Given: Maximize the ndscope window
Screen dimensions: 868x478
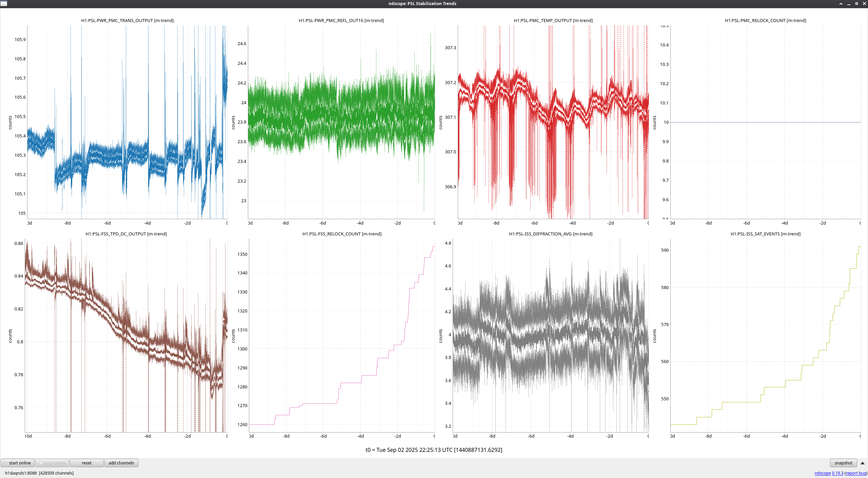Looking at the screenshot, I should (856, 3).
